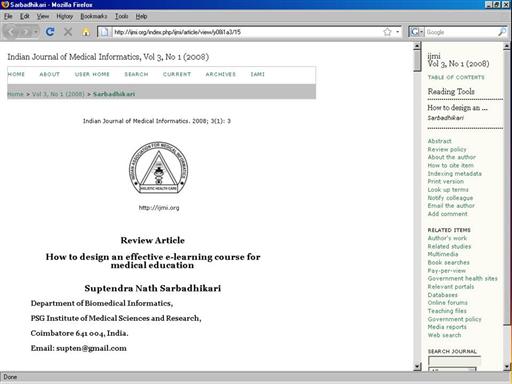The width and height of the screenshot is (512, 384).
Task: Click the Back arrow button
Action: pyautogui.click(x=13, y=32)
